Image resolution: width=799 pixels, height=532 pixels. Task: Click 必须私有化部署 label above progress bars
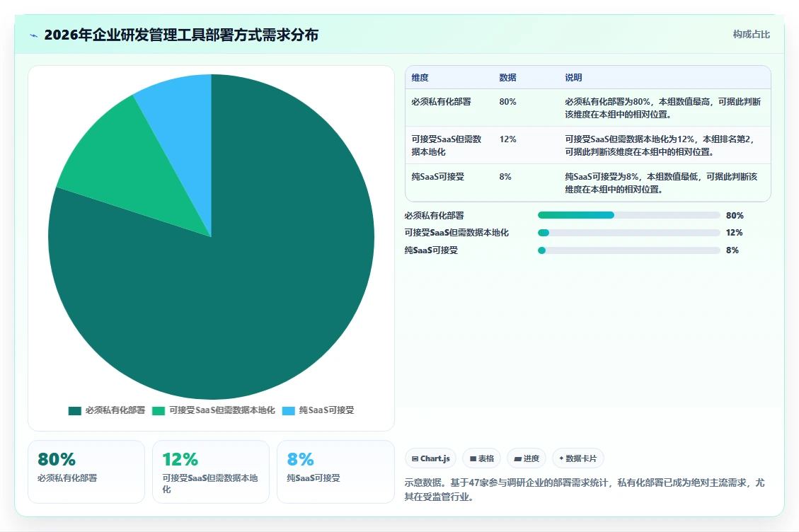(434, 216)
